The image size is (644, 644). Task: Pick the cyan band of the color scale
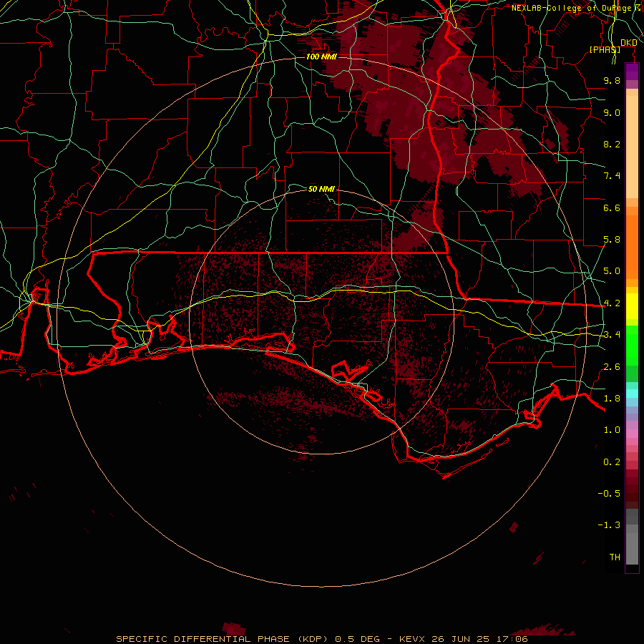click(632, 394)
